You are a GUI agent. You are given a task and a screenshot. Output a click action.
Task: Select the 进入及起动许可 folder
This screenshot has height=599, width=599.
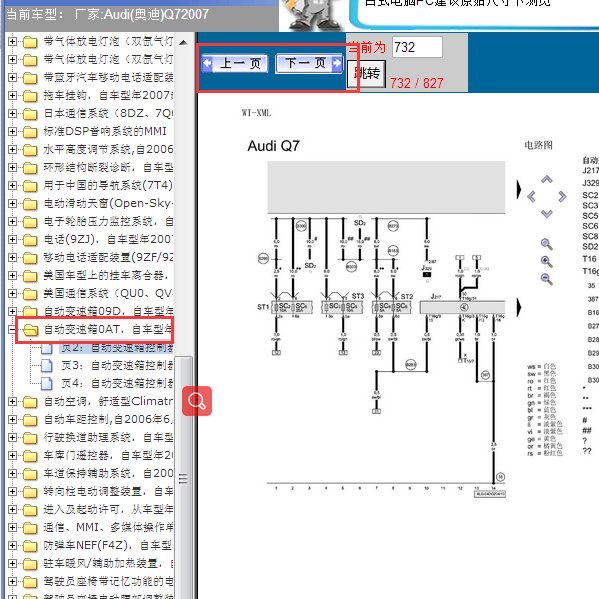(x=108, y=509)
